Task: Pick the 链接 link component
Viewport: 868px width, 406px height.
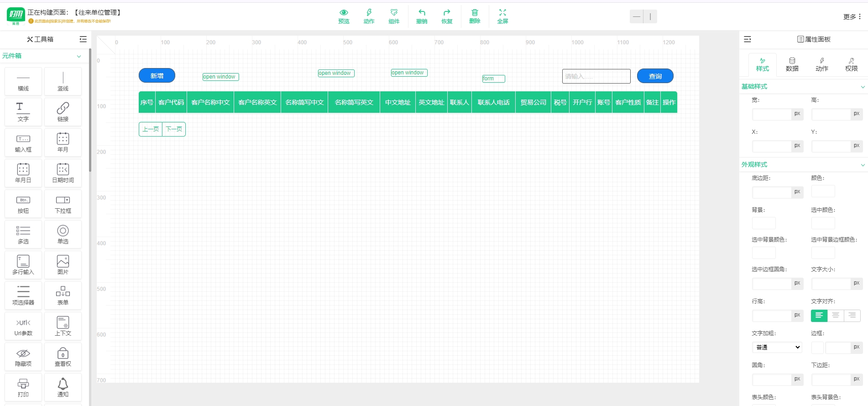Action: (x=63, y=112)
